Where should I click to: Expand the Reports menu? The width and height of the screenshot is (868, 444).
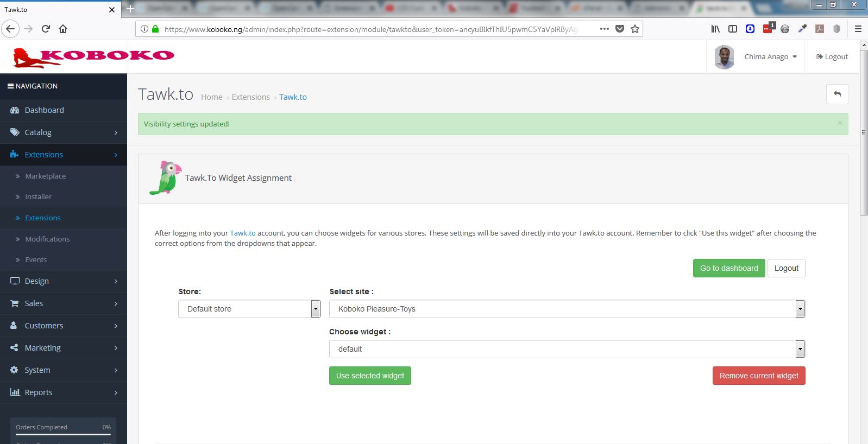point(64,392)
